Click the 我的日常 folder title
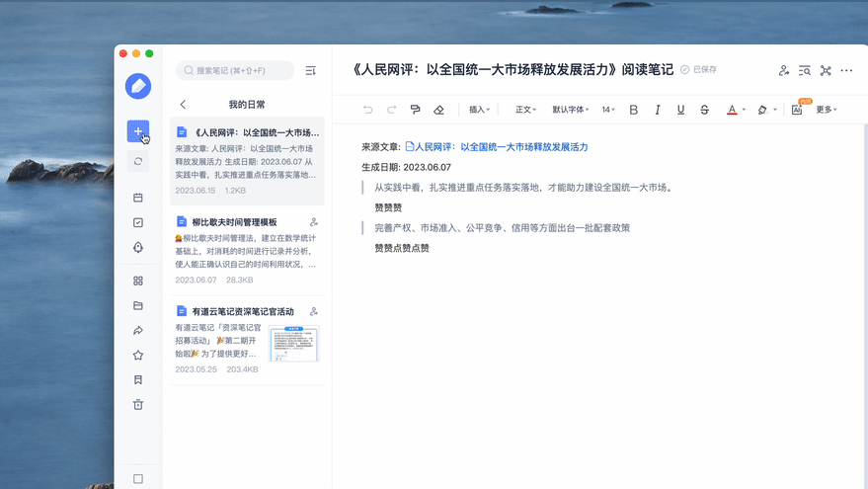The image size is (868, 489). pos(247,104)
